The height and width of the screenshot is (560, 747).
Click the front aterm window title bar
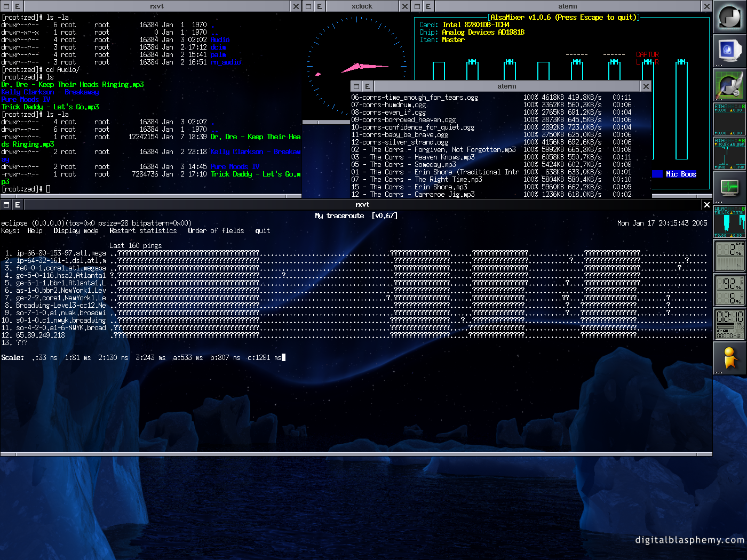click(x=507, y=86)
